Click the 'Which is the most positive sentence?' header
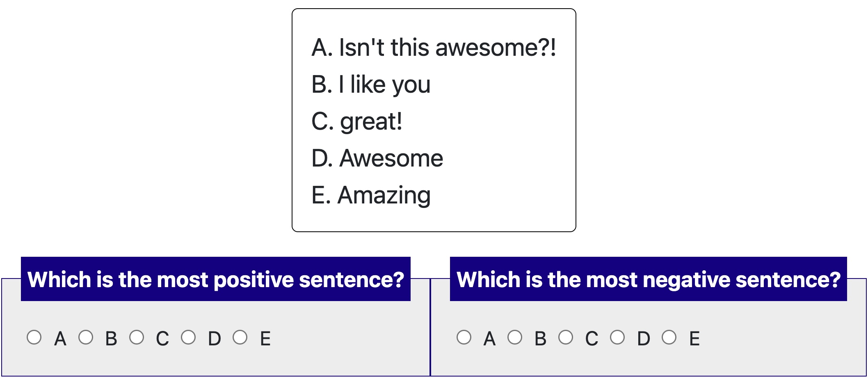The width and height of the screenshot is (868, 379). (216, 279)
